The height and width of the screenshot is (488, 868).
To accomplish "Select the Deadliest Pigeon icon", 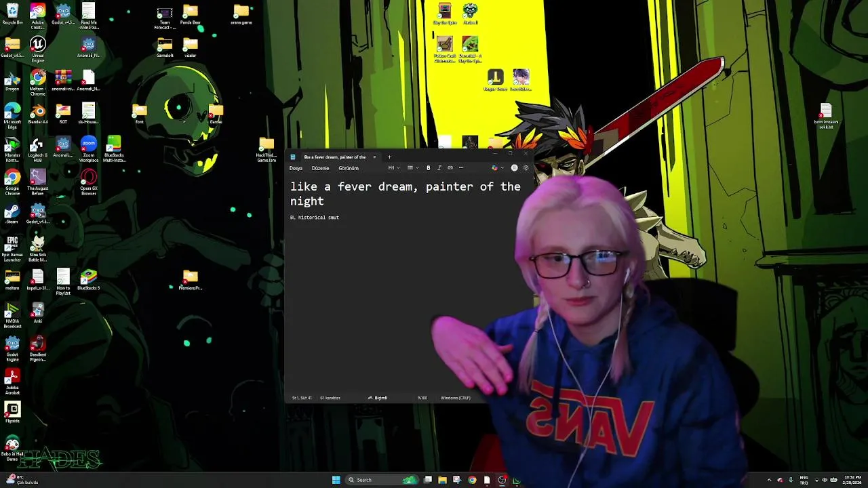I will tap(38, 349).
